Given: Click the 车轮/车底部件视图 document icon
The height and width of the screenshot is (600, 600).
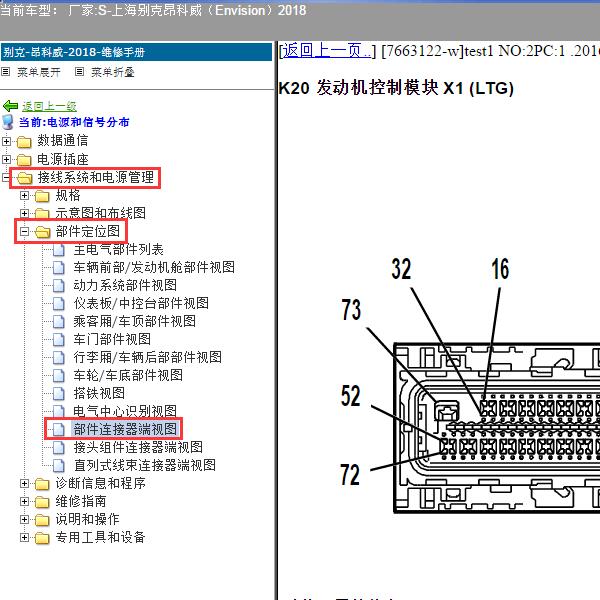Looking at the screenshot, I should click(x=59, y=376).
